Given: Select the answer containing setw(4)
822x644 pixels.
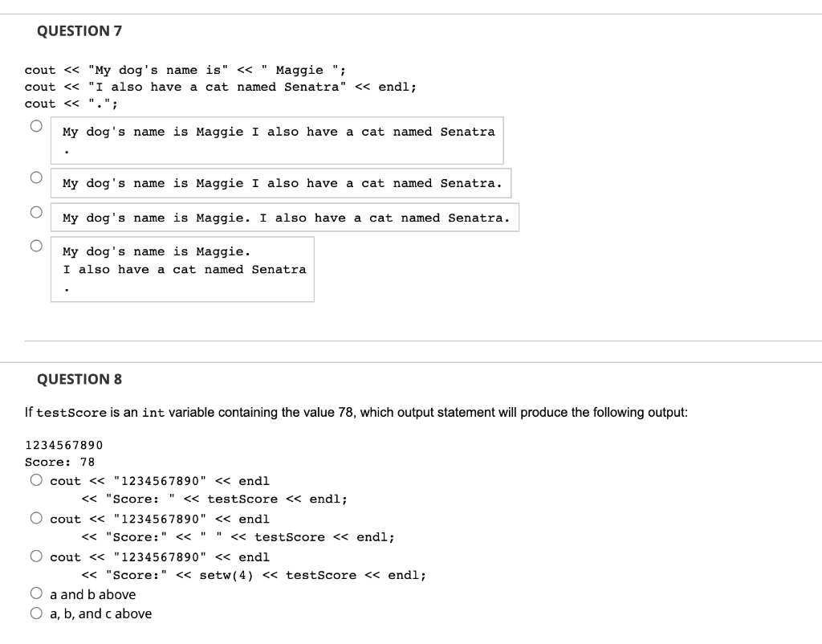Looking at the screenshot, I should coord(37,556).
